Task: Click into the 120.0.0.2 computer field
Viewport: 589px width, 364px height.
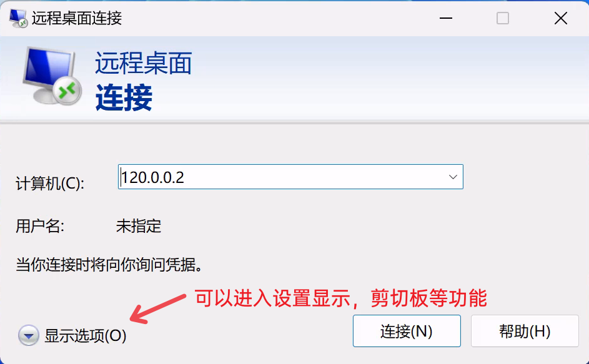Action: [290, 177]
